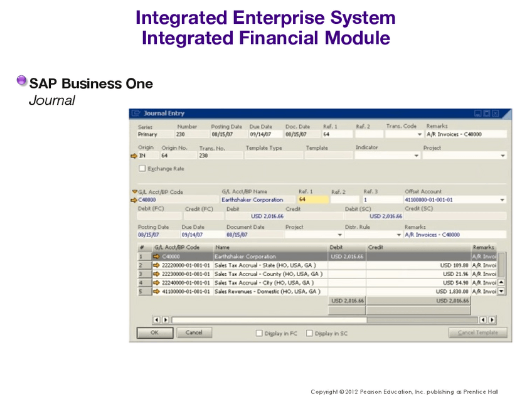
Task: Click the Debit column header in the table
Action: (x=347, y=247)
